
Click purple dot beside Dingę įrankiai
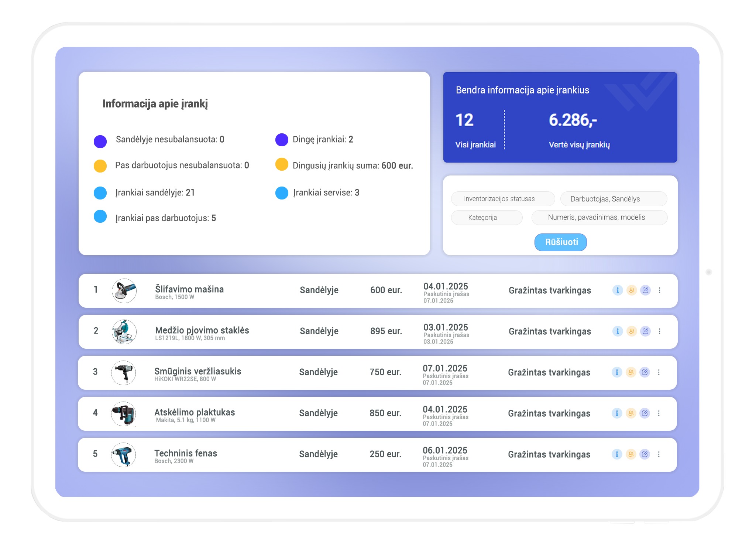[282, 140]
